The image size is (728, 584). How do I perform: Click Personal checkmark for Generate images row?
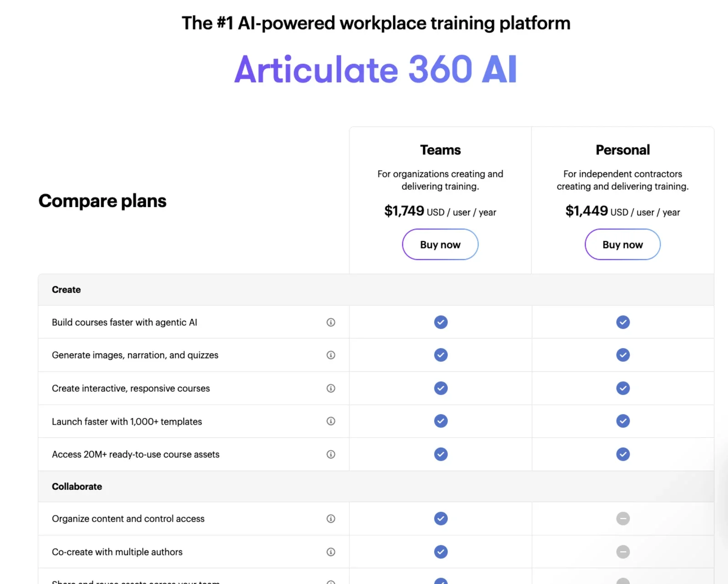pyautogui.click(x=623, y=355)
